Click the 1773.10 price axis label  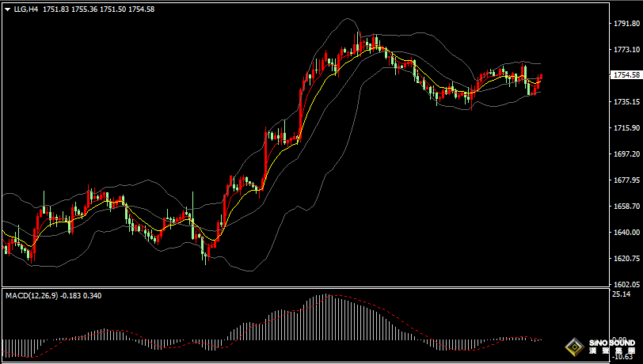click(x=626, y=50)
